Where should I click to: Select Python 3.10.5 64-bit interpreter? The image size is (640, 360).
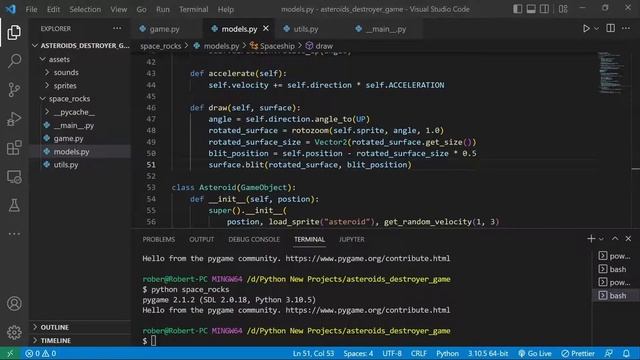click(488, 353)
